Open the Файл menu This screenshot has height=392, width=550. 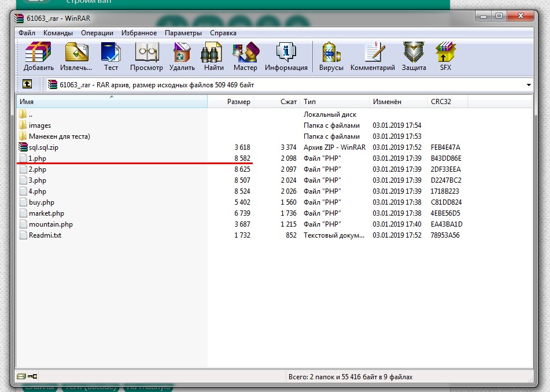27,33
